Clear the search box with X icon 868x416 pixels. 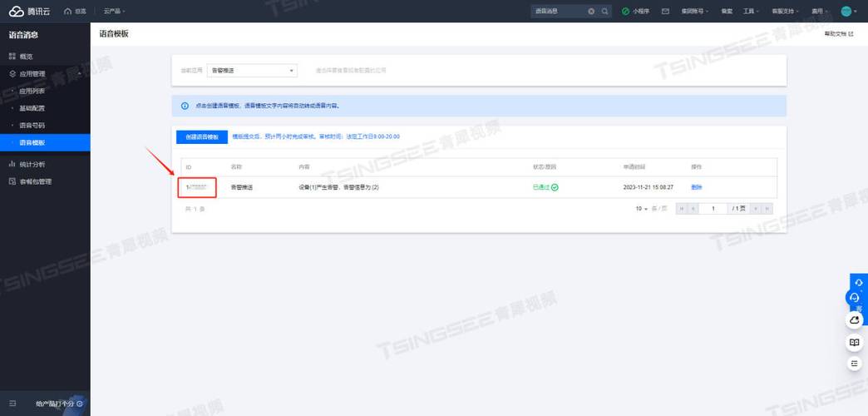coord(591,11)
